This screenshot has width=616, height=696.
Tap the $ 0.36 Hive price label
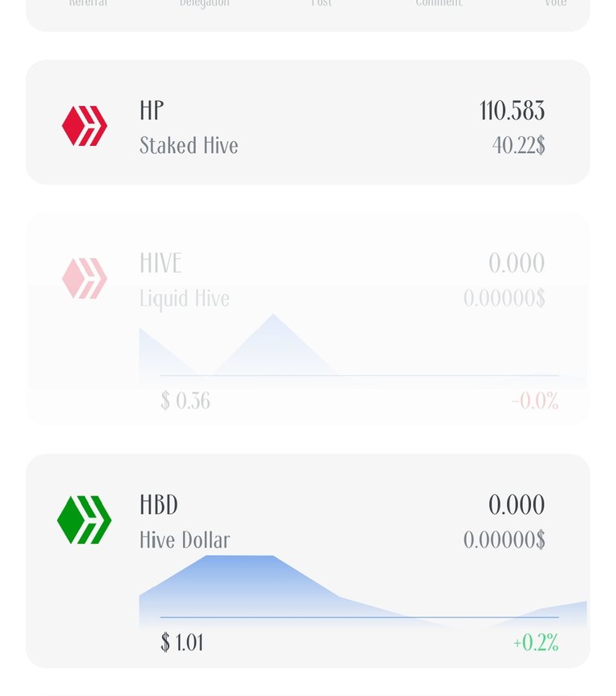[185, 401]
